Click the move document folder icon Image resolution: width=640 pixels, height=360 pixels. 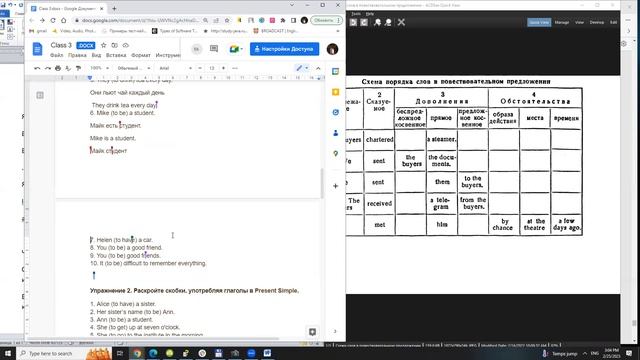pyautogui.click(x=114, y=45)
